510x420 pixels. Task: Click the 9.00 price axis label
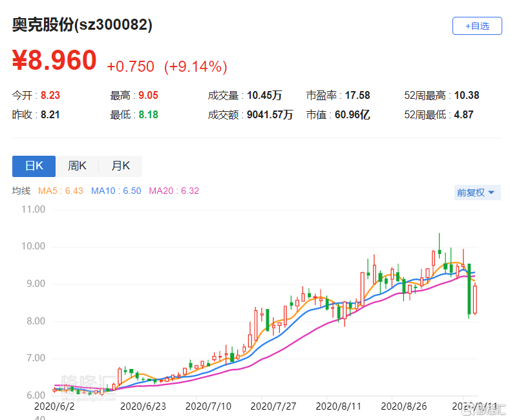(36, 284)
